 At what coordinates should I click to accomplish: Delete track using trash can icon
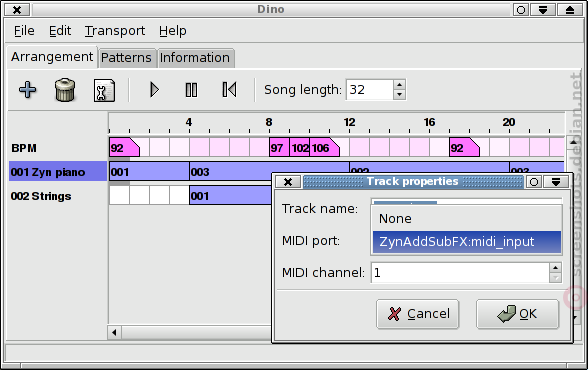point(65,90)
